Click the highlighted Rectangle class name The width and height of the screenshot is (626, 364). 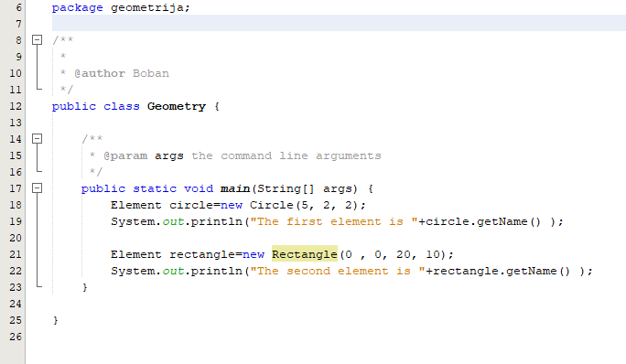coord(305,254)
